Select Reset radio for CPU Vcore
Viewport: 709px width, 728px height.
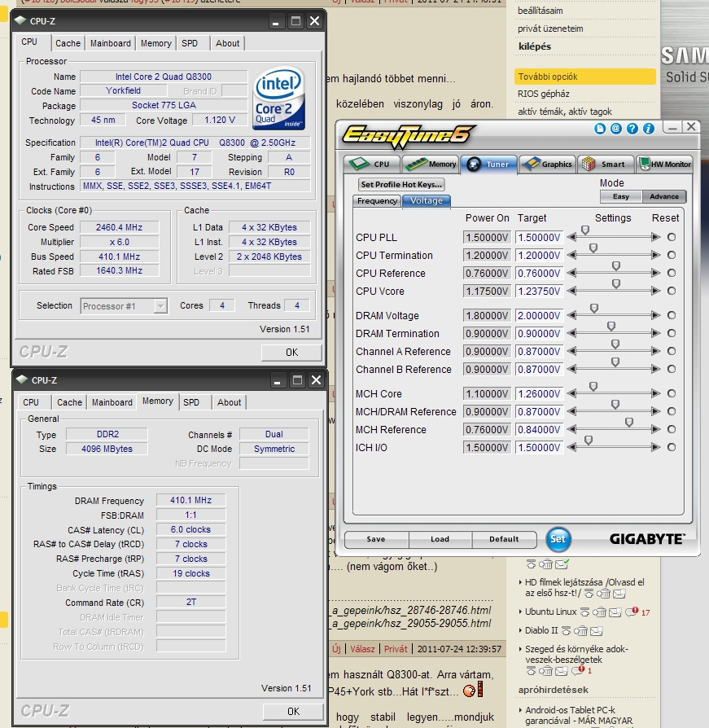pos(672,291)
